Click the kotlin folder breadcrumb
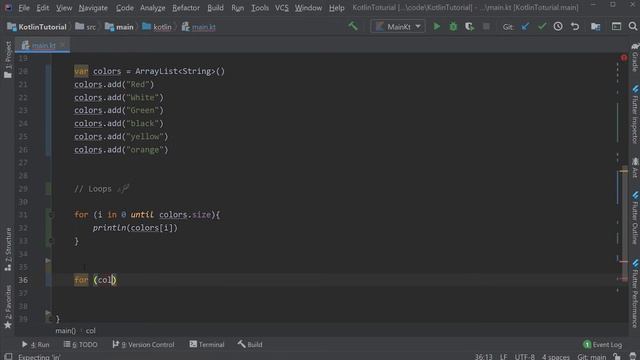Image resolution: width=640 pixels, height=360 pixels. [157, 27]
